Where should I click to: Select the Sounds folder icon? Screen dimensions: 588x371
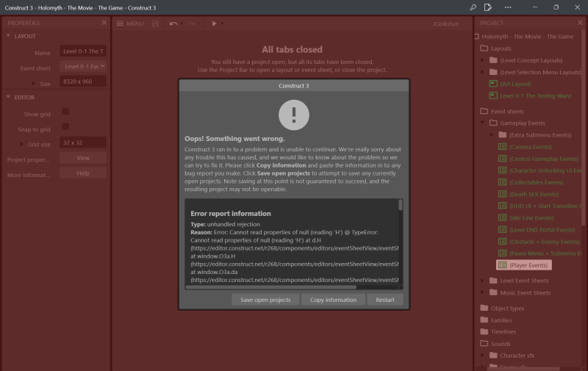click(x=484, y=344)
